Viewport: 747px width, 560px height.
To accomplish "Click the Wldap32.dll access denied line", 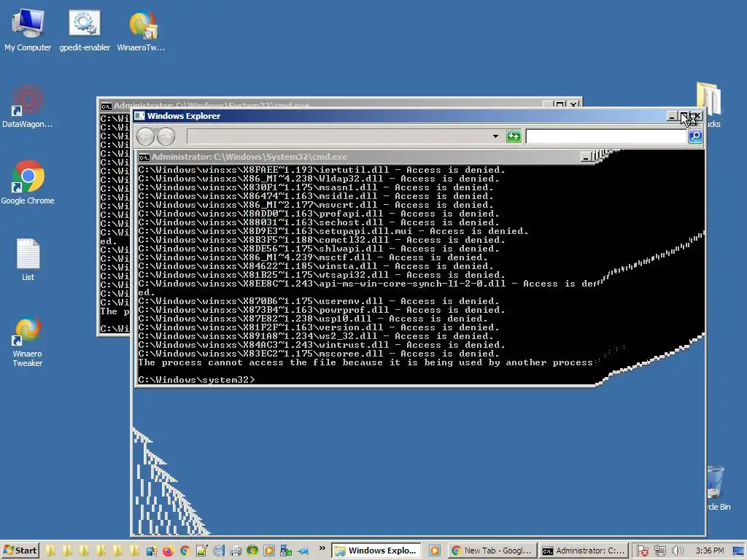I will 319,179.
